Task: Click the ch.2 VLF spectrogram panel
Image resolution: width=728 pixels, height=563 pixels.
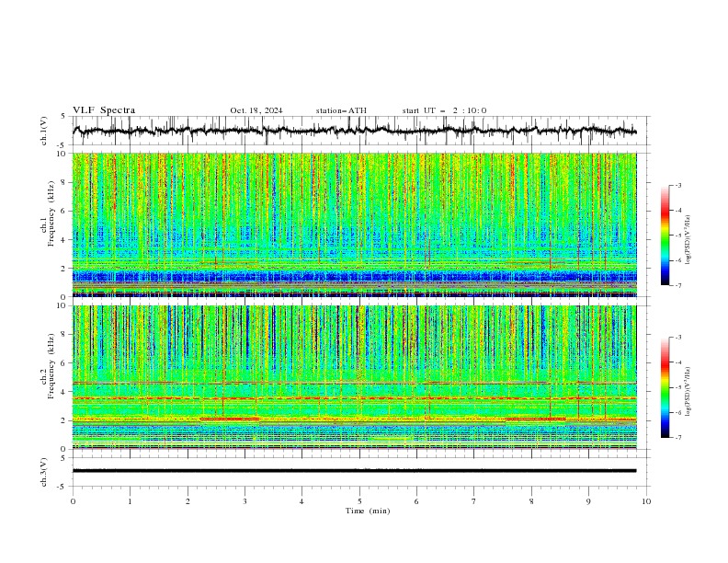Action: (354, 377)
